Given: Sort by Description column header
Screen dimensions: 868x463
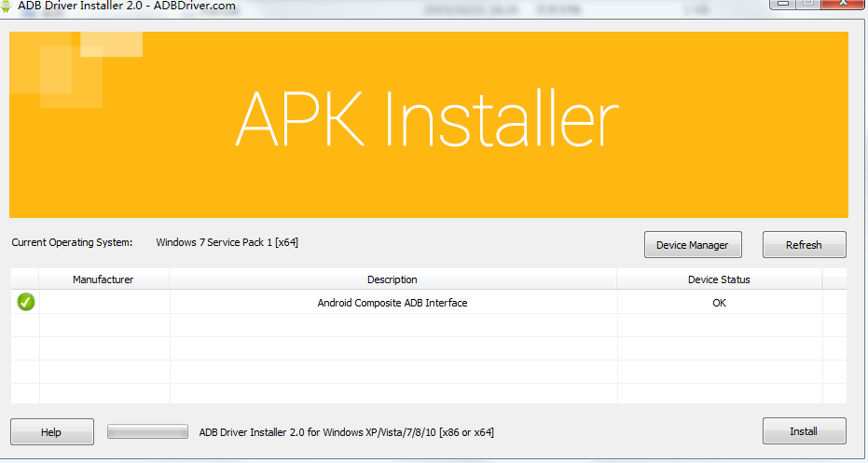Looking at the screenshot, I should (x=393, y=279).
